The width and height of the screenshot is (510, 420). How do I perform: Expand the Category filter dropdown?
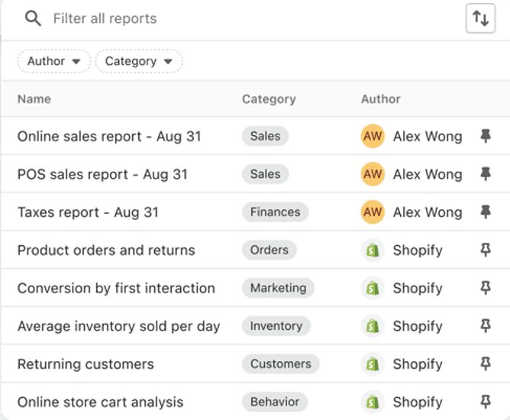click(138, 61)
